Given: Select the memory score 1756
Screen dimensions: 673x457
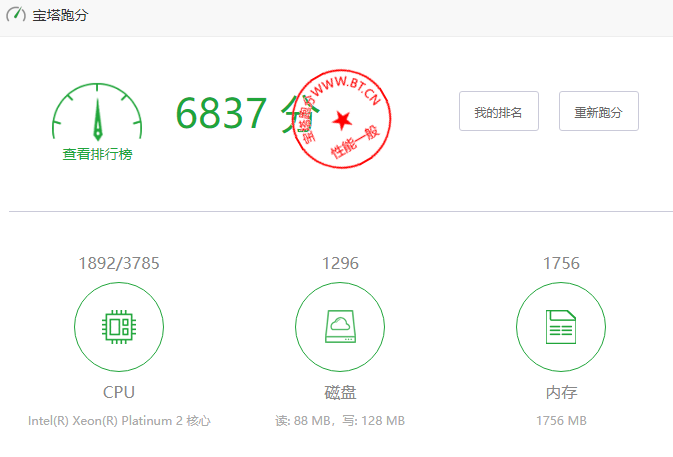Looking at the screenshot, I should coord(561,263).
